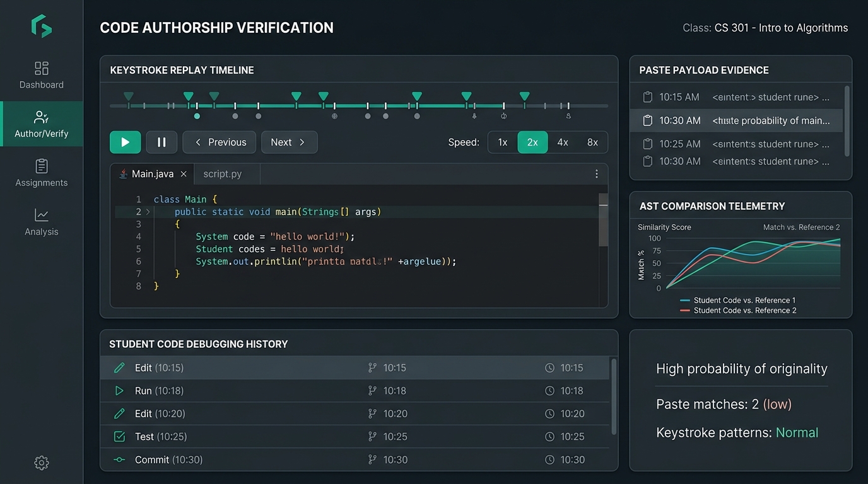This screenshot has height=484, width=868.
Task: Click the green app logo
Action: [x=41, y=26]
